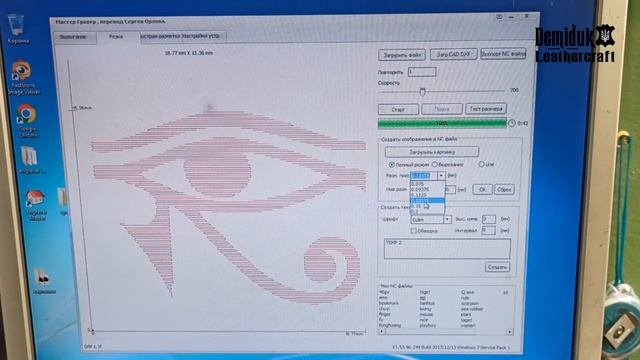Switch to the Выжигание tab
Image resolution: width=640 pixels, height=360 pixels.
click(74, 37)
